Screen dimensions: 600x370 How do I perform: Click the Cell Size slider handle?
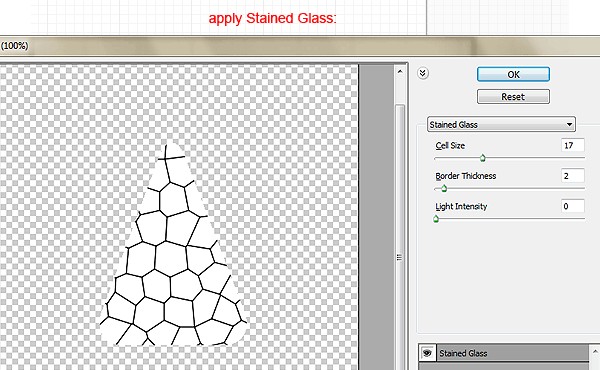(483, 158)
